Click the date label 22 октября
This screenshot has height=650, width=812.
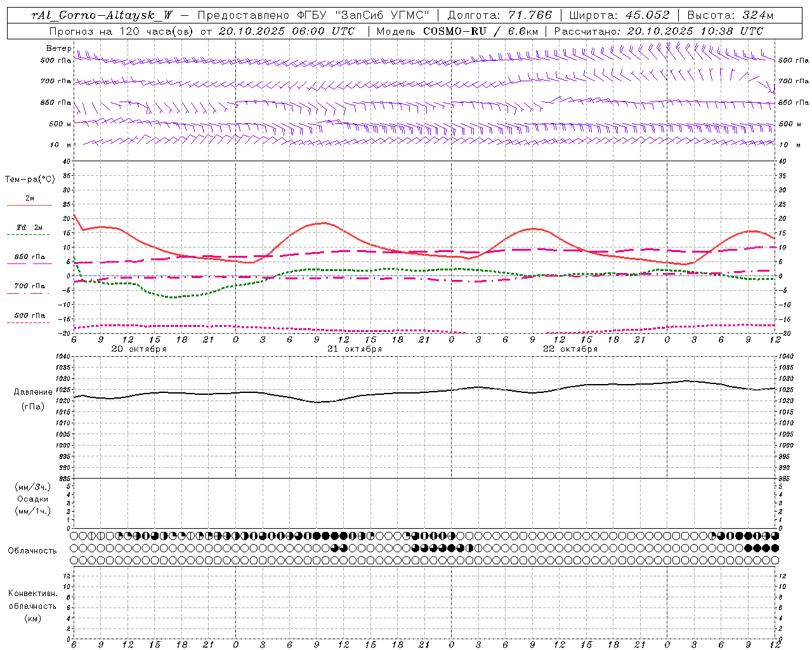(570, 349)
